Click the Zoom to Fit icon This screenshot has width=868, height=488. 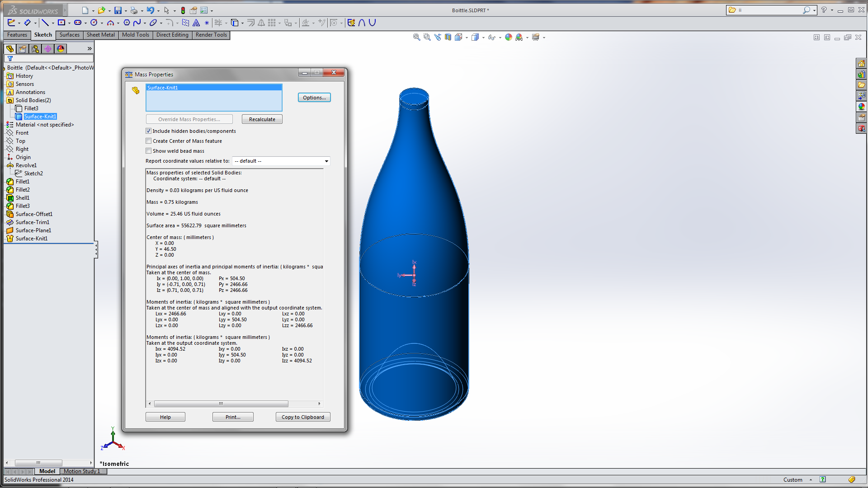coord(416,38)
